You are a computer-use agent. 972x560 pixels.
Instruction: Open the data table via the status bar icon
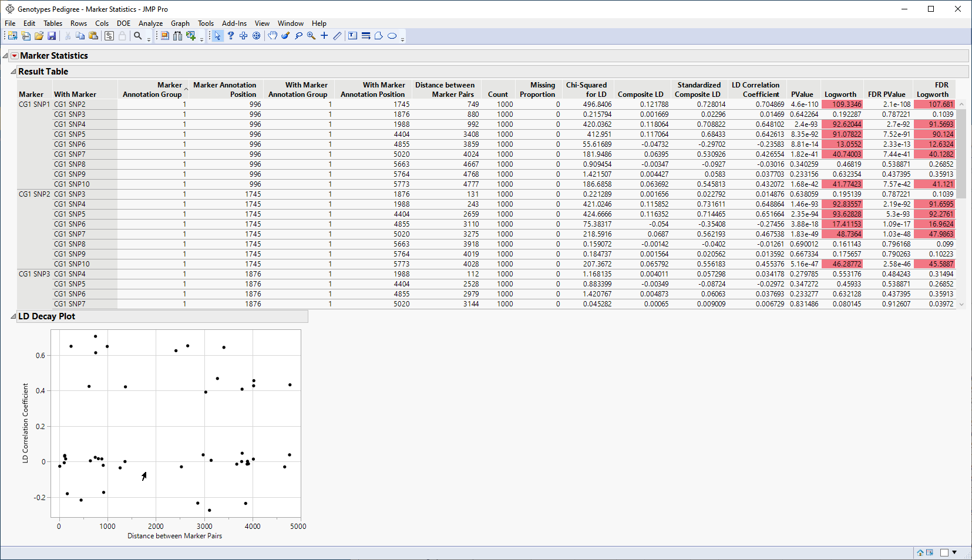(929, 553)
